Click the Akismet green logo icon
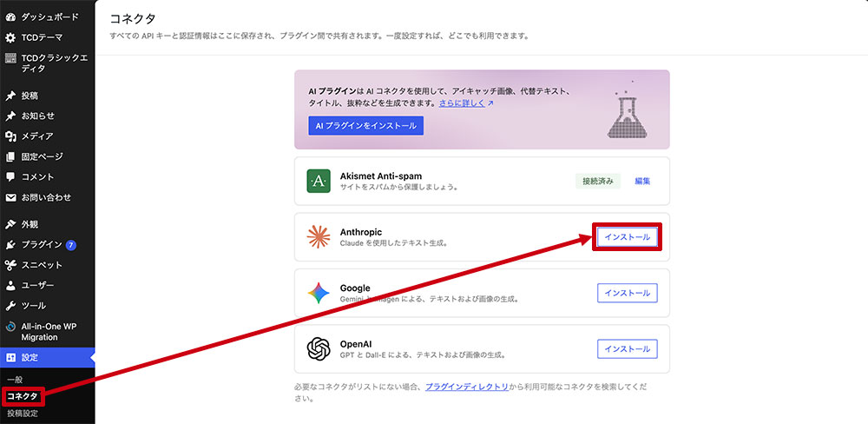Image resolution: width=868 pixels, height=424 pixels. [x=319, y=182]
